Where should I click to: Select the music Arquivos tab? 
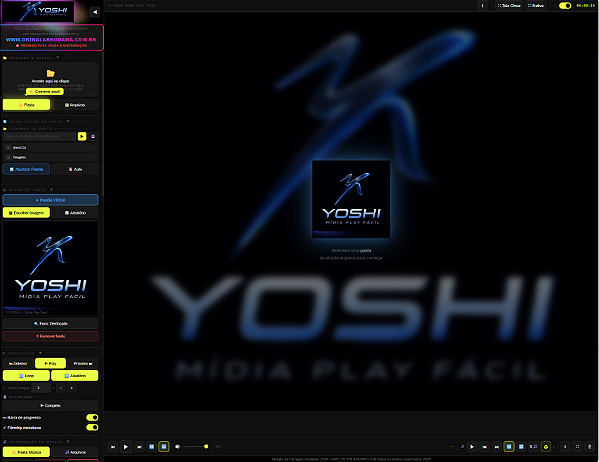75,452
